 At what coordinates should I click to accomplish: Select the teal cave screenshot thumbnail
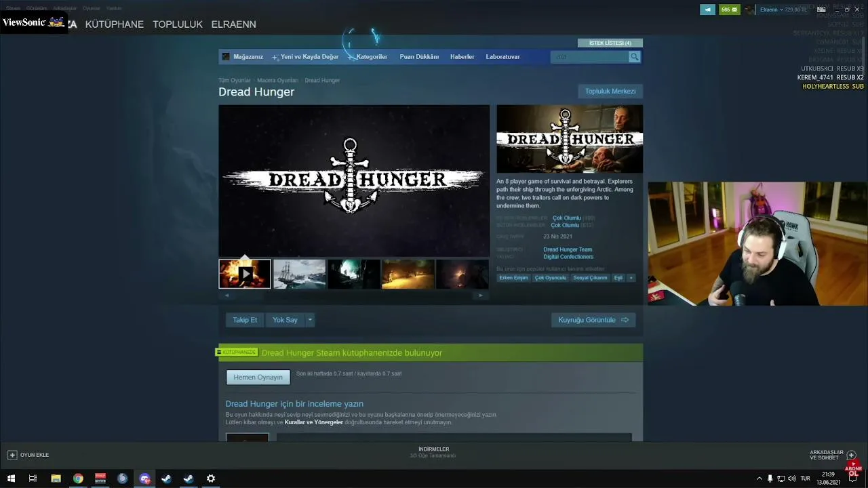tap(353, 274)
